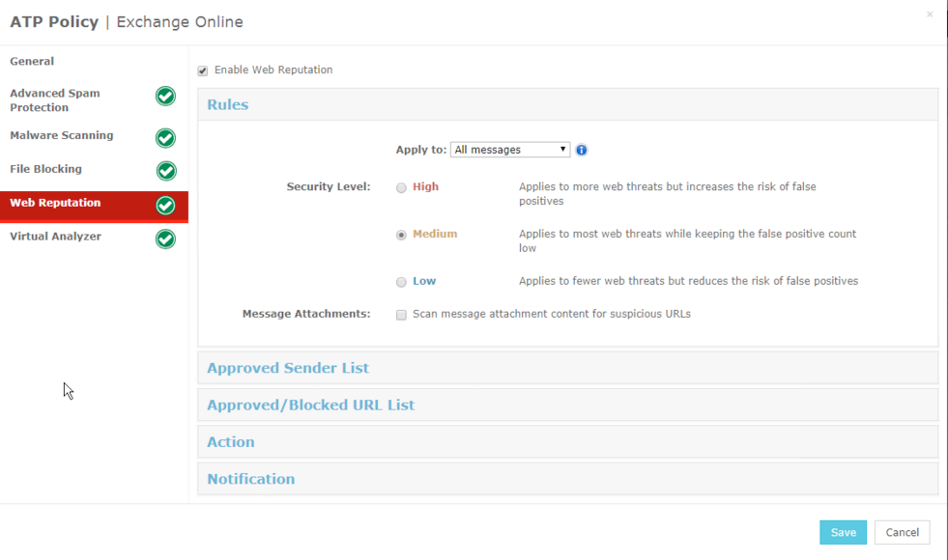The image size is (948, 560).
Task: Expand the Approved/Blocked URL List section
Action: click(567, 405)
